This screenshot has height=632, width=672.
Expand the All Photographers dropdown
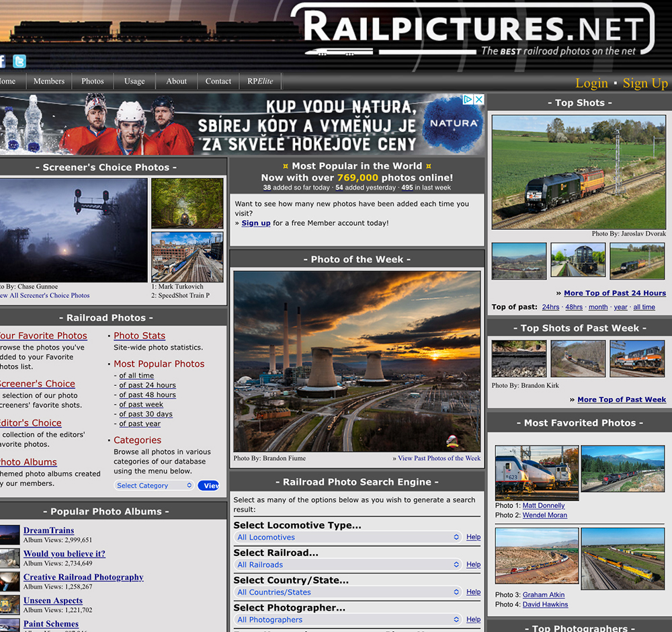347,620
